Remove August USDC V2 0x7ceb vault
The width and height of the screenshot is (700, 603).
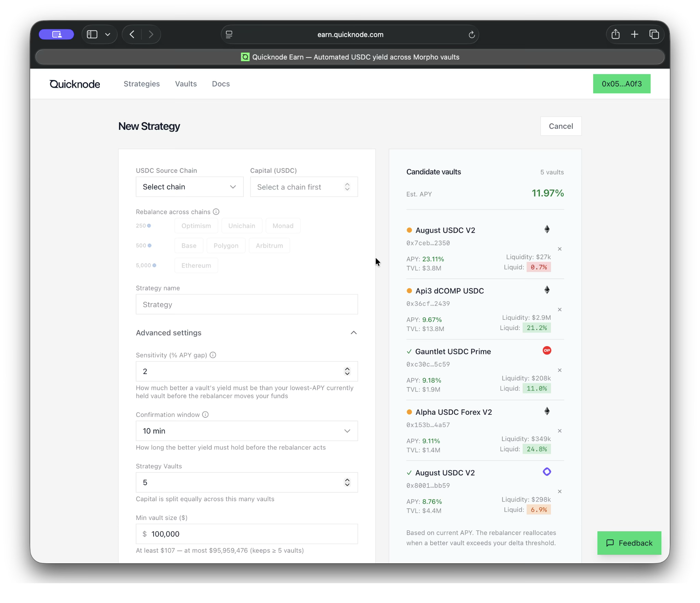click(x=560, y=249)
